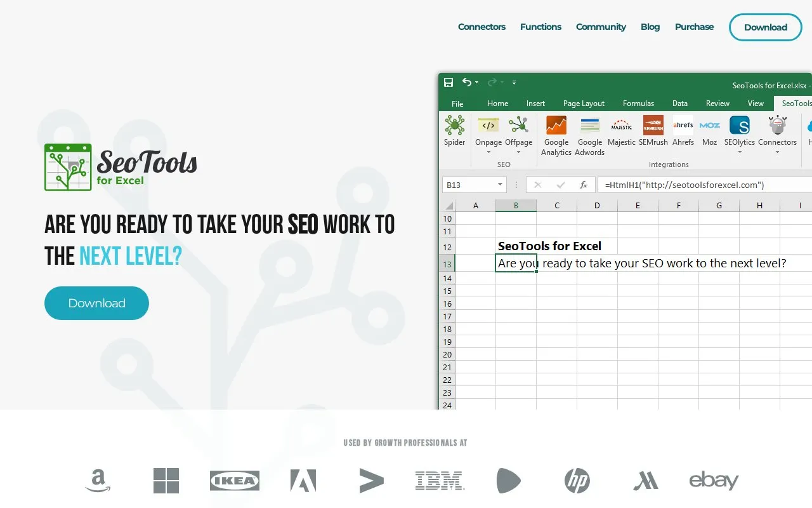Click the outlined Download button in header
The width and height of the screenshot is (812, 508).
click(x=766, y=27)
